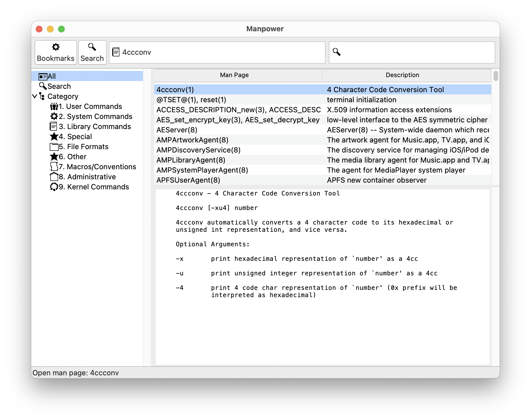Click the search input field with magnifier

[416, 52]
